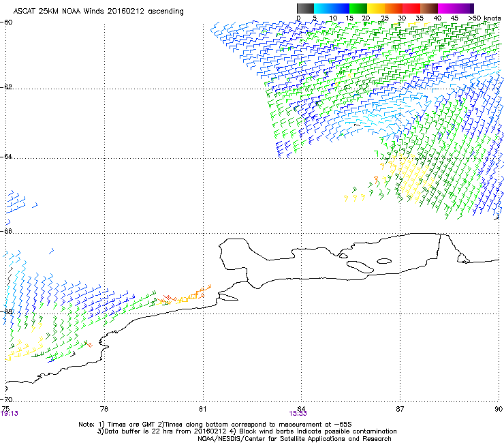The height and width of the screenshot is (443, 504).
Task: Click the -68 latitude axis label
Action: pos(6,311)
